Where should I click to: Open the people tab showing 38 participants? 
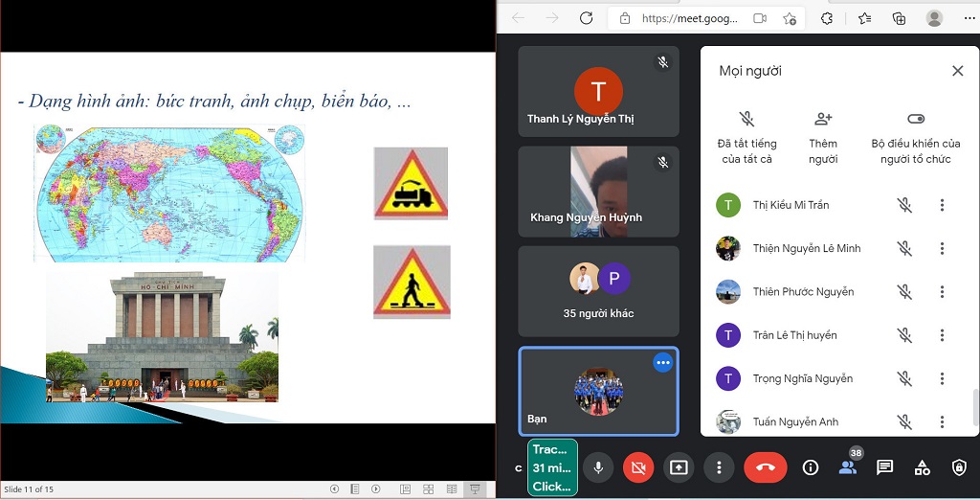pos(847,467)
